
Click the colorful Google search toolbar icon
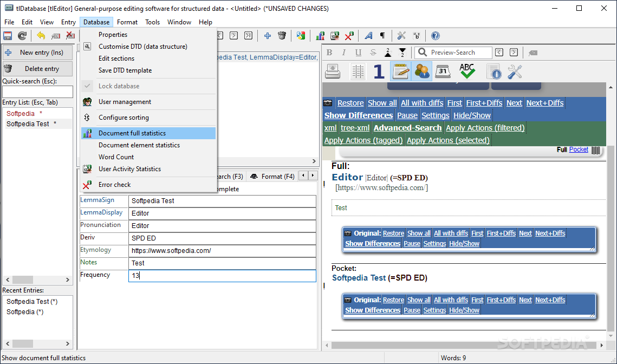pyautogui.click(x=301, y=36)
